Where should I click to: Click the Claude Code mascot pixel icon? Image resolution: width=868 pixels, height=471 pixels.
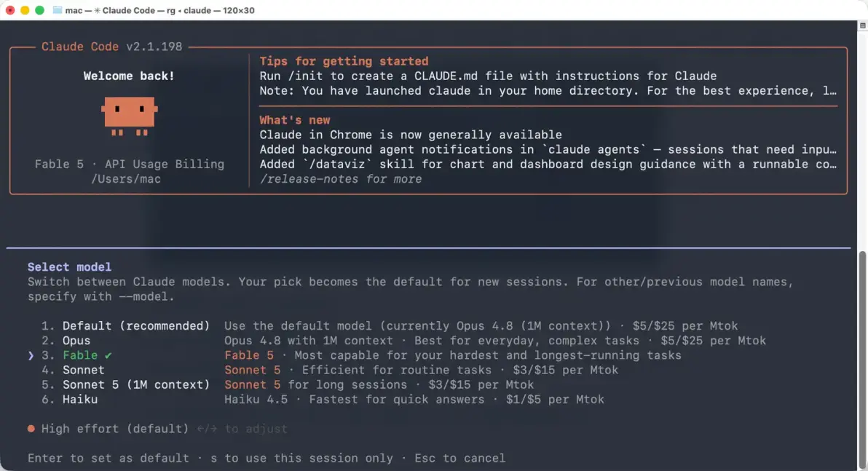(129, 116)
